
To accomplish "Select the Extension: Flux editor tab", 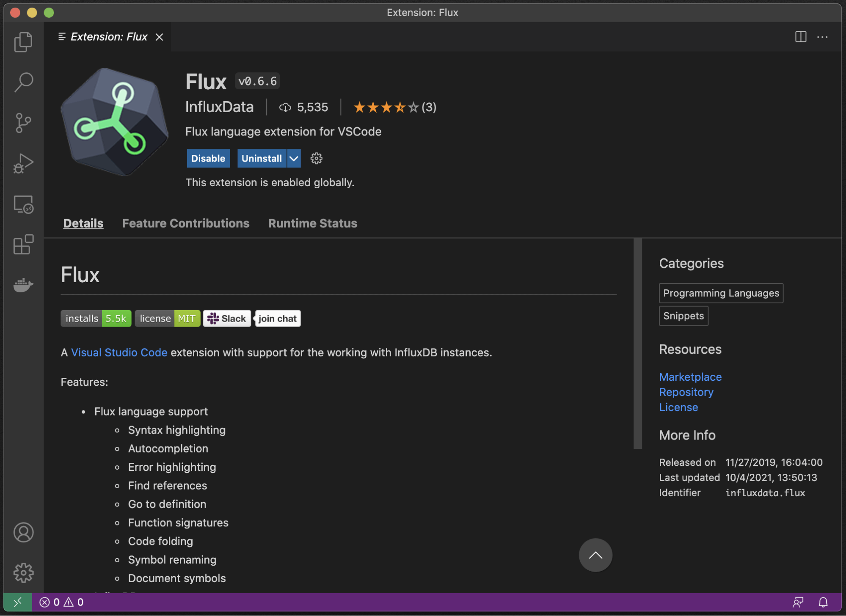I will pyautogui.click(x=108, y=37).
